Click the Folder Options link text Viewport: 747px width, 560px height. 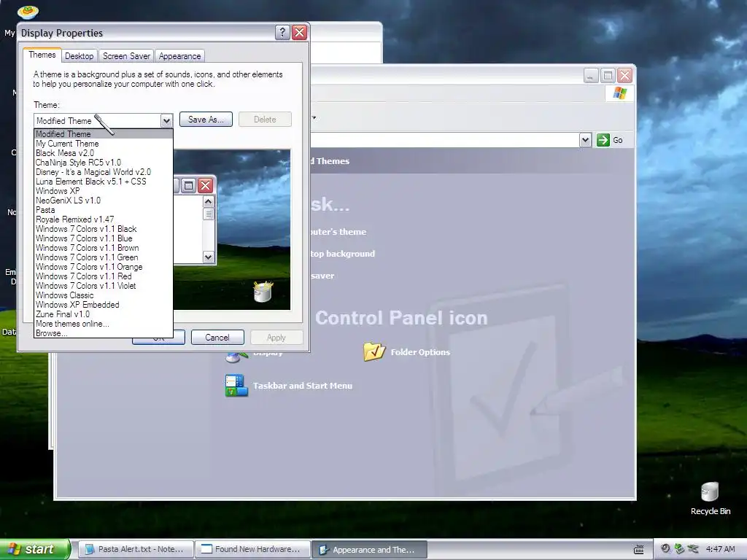420,352
